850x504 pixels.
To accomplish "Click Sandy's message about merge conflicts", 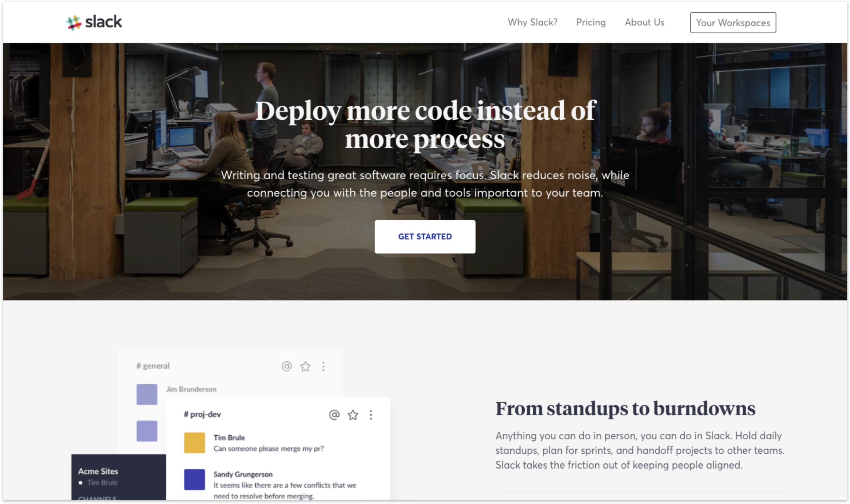I will click(285, 491).
